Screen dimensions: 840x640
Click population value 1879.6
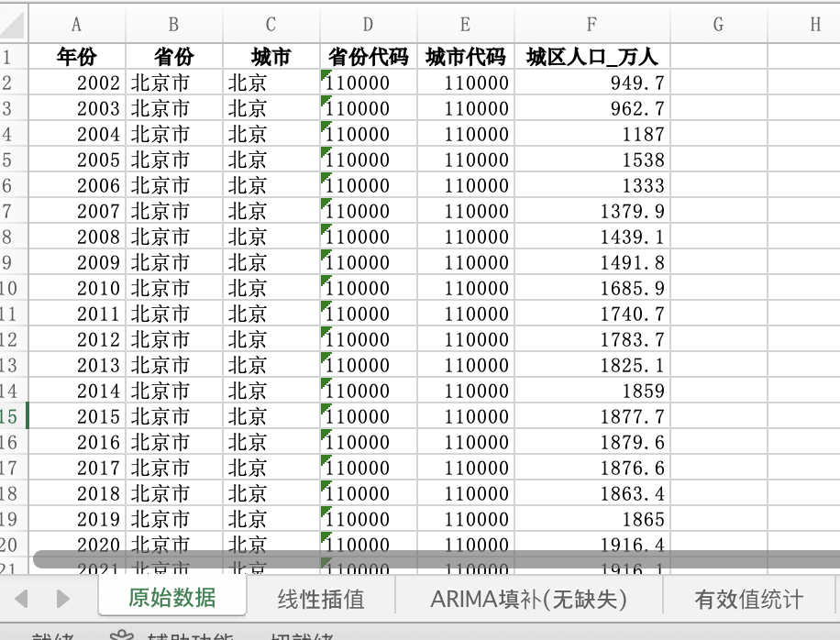click(592, 442)
